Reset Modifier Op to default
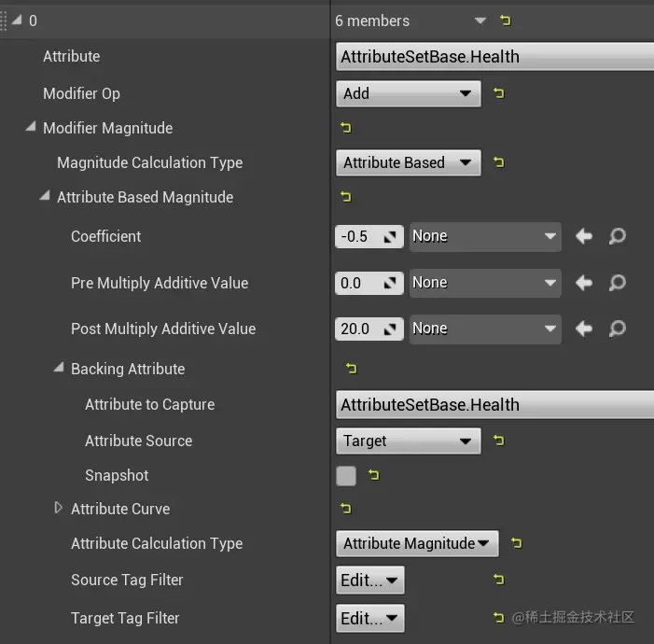Screen dimensions: 654x644 [498, 93]
